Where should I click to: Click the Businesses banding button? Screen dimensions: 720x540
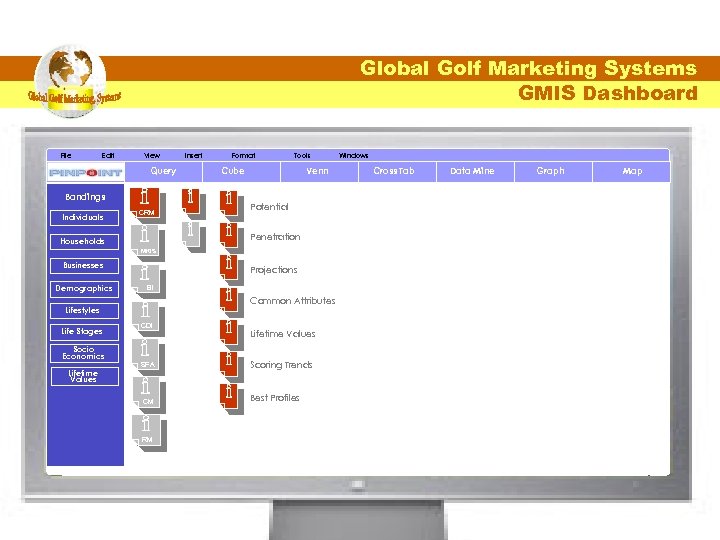(84, 266)
